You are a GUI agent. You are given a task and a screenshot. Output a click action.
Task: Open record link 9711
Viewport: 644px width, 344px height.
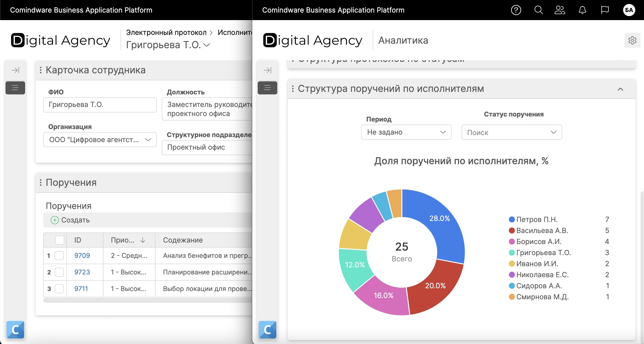click(x=81, y=289)
